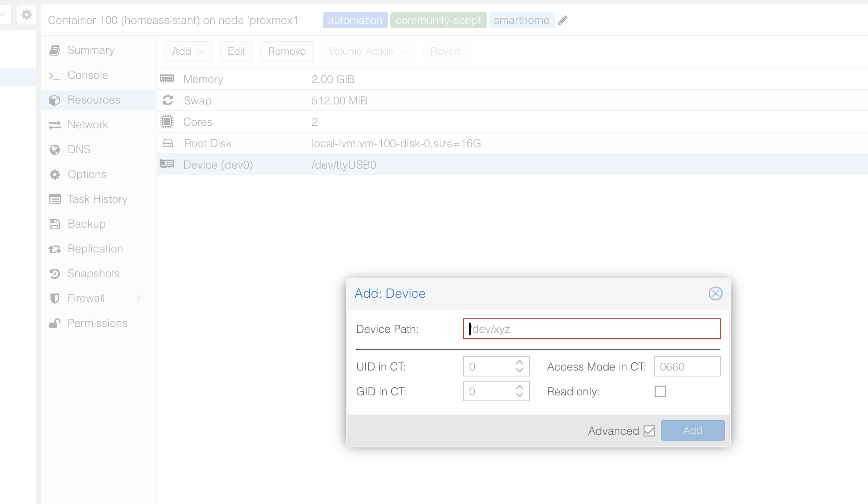Open the Console section
This screenshot has width=868, height=504.
click(87, 75)
